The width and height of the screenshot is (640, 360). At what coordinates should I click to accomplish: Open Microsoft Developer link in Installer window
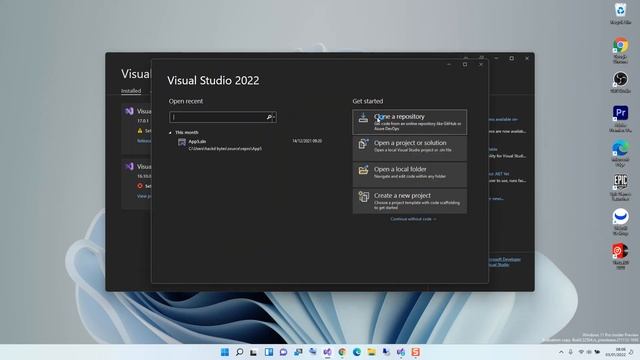coord(505,259)
